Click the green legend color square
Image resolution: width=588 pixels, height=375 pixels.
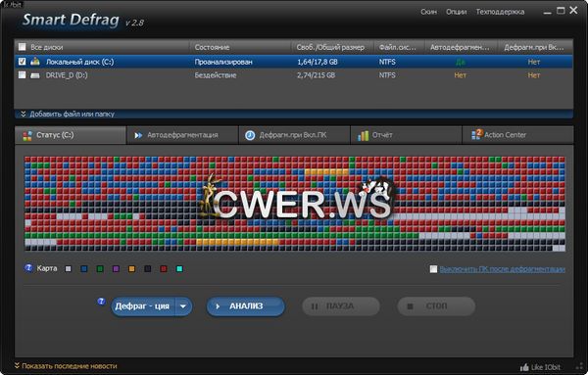pyautogui.click(x=100, y=268)
